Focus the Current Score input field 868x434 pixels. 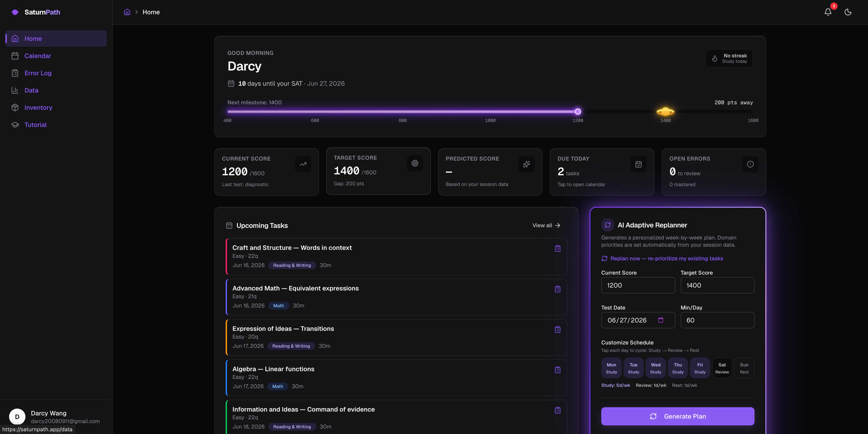[x=638, y=285]
